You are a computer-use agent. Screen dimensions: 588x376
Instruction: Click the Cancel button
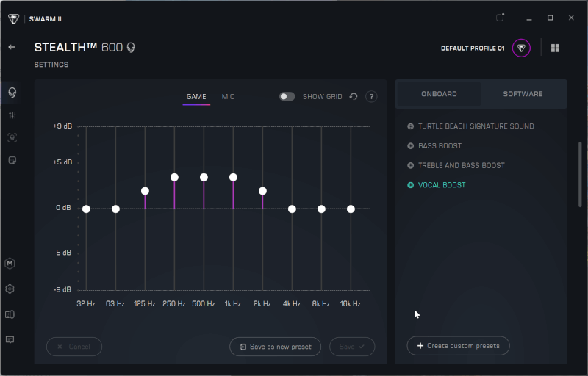click(74, 347)
